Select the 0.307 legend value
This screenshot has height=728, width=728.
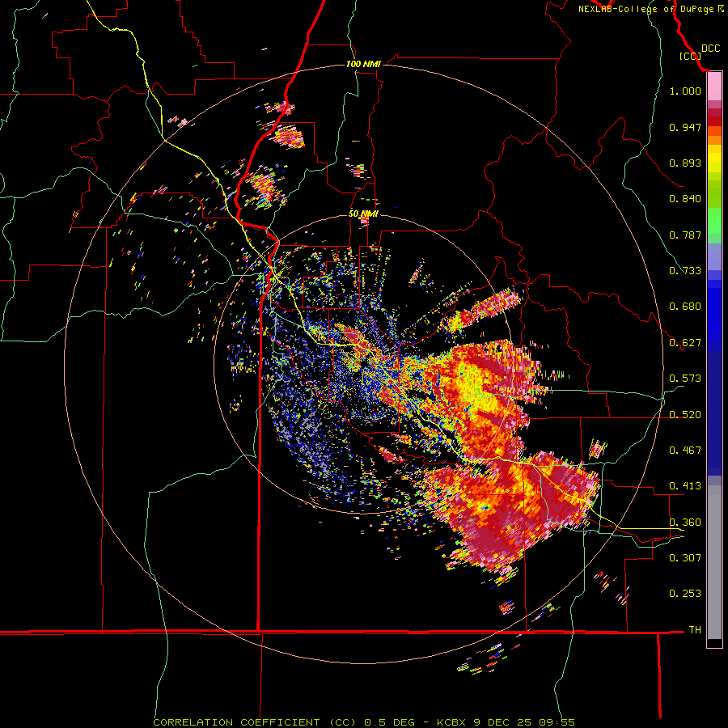[685, 558]
